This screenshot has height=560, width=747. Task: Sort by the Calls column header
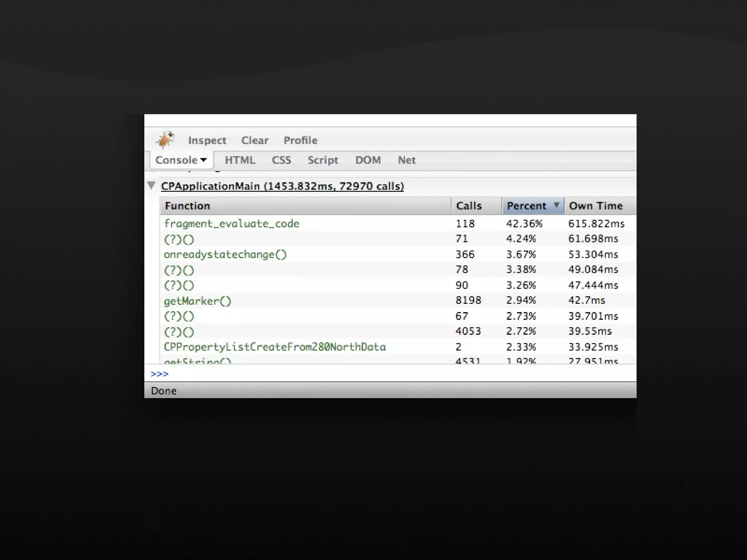click(x=469, y=206)
